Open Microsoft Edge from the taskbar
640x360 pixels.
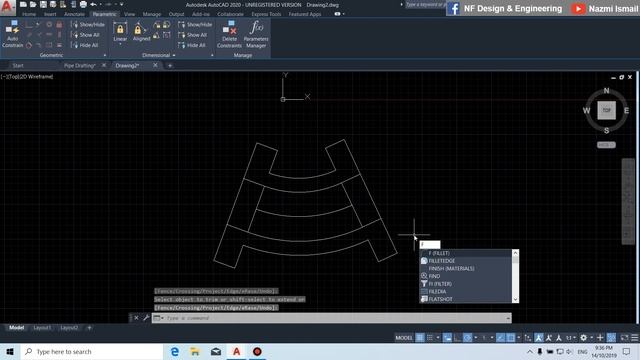click(175, 351)
